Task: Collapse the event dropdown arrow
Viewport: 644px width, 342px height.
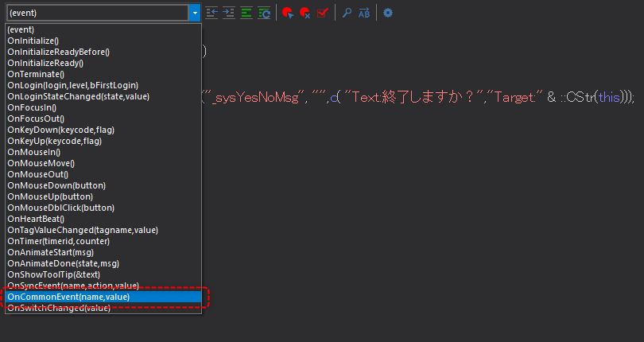Action: pyautogui.click(x=195, y=14)
